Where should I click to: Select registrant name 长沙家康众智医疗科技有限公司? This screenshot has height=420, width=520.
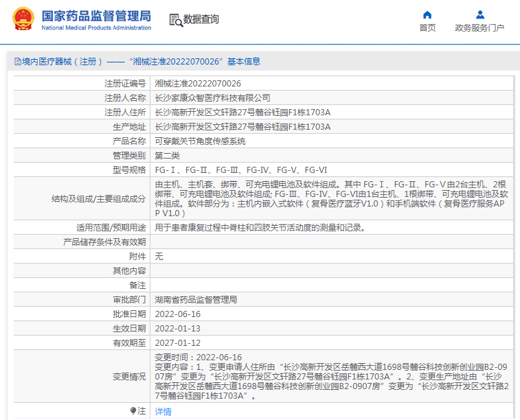[212, 98]
